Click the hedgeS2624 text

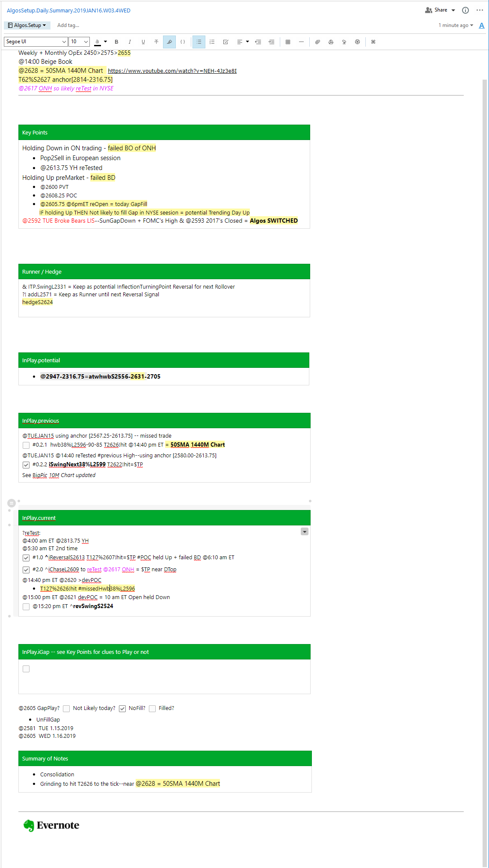pos(38,302)
